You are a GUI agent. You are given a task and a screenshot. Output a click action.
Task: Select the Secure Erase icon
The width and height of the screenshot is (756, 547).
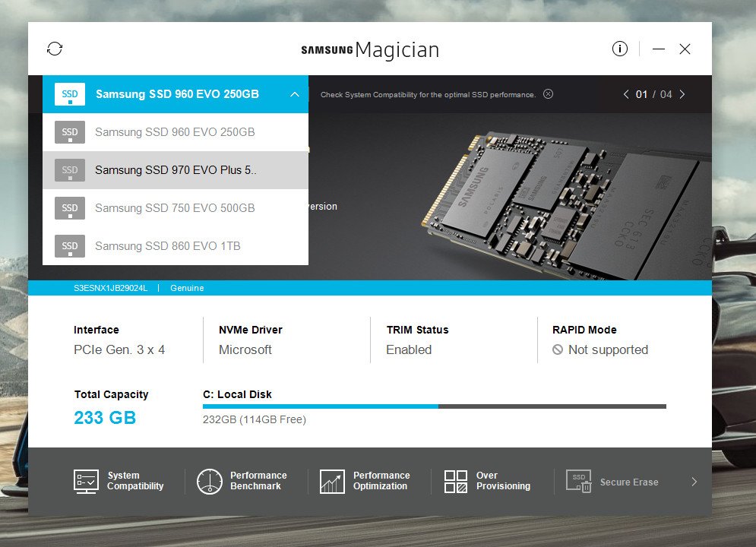pyautogui.click(x=578, y=482)
